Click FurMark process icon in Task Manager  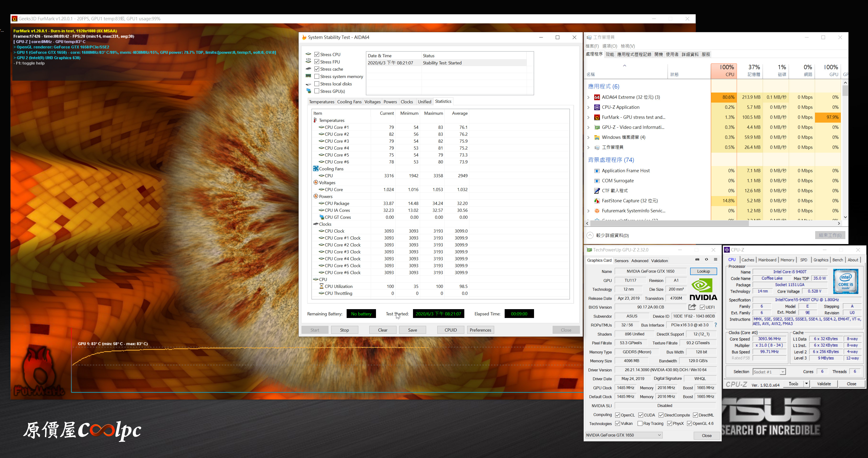point(597,117)
